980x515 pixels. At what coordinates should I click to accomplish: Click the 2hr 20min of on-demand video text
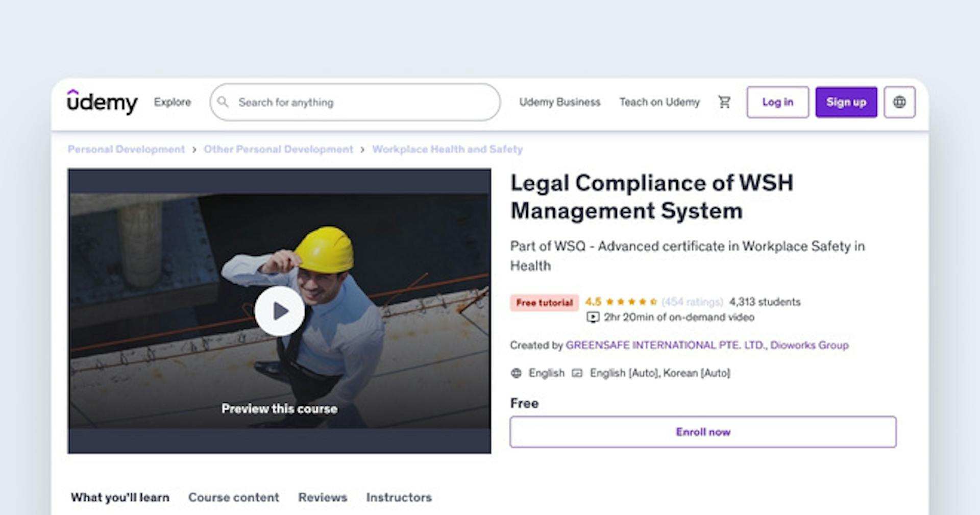pyautogui.click(x=679, y=317)
